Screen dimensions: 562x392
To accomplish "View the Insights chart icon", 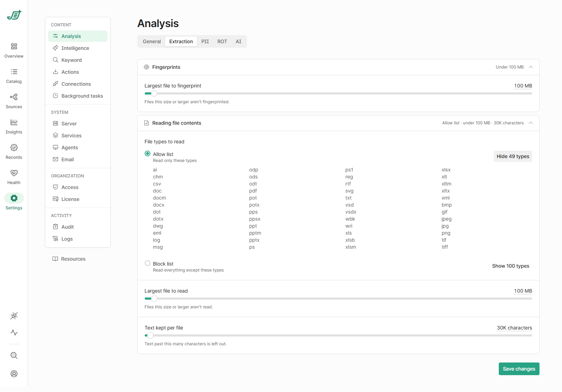I will pyautogui.click(x=14, y=122).
